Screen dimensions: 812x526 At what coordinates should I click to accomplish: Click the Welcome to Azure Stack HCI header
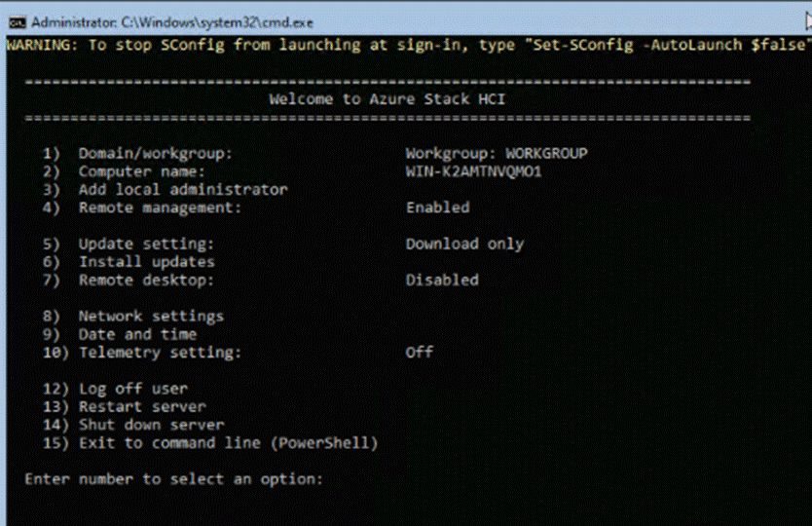tap(387, 99)
